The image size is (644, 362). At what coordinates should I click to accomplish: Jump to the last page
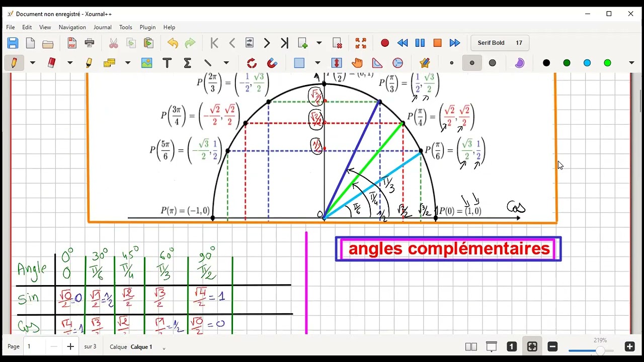(x=285, y=43)
